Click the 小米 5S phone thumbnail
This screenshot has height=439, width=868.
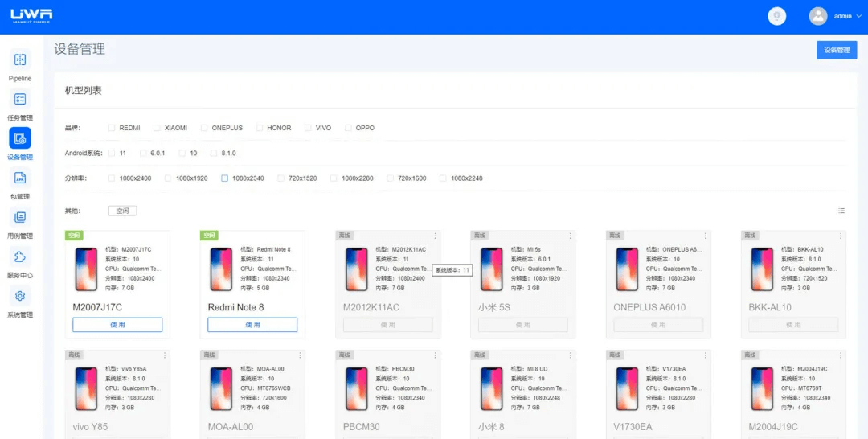tap(491, 269)
